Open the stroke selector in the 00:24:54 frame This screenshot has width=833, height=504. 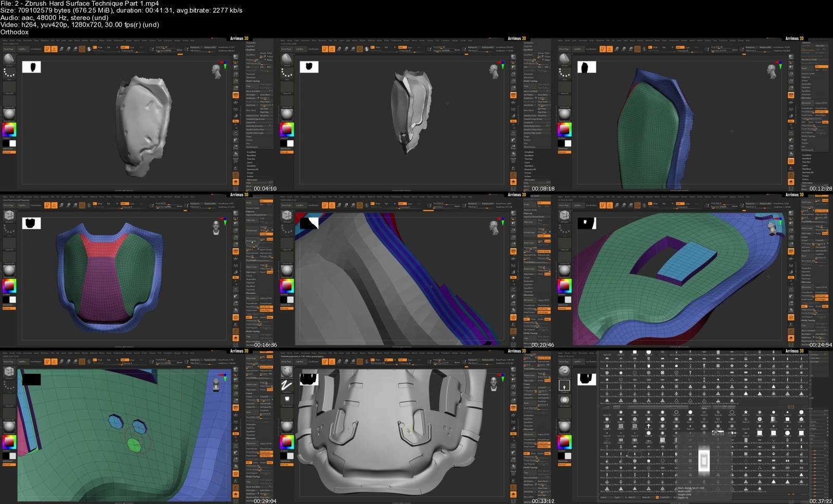click(565, 230)
